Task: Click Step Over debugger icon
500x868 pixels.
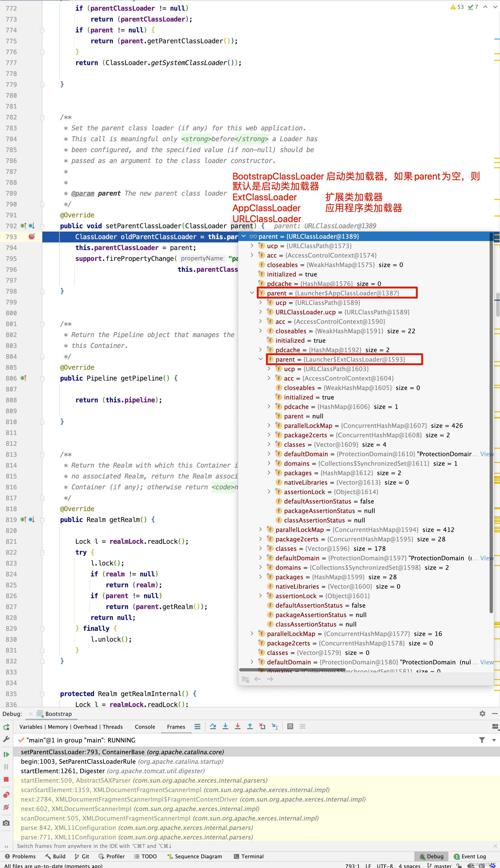Action: pyautogui.click(x=213, y=727)
